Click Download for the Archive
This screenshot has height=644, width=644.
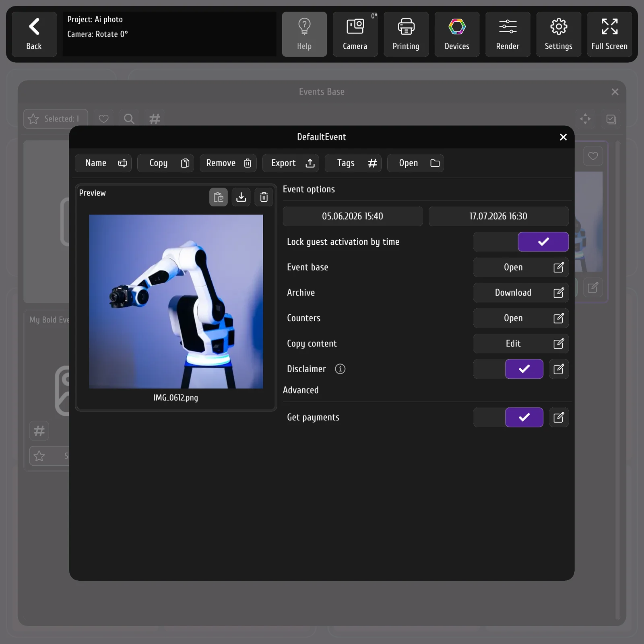521,293
